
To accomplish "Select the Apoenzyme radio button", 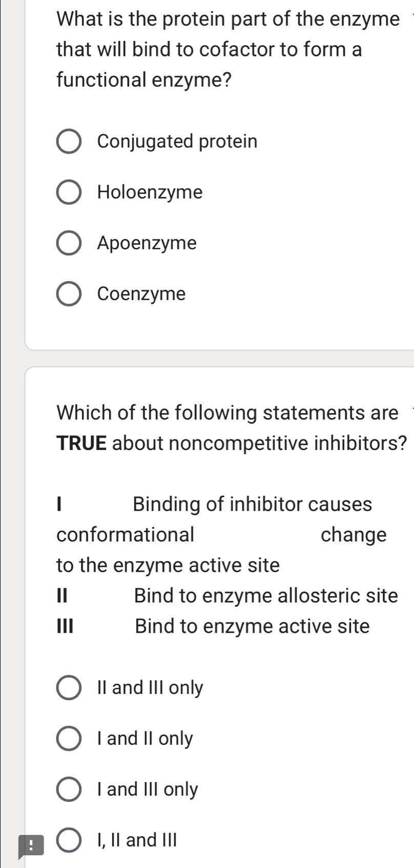I will point(69,243).
